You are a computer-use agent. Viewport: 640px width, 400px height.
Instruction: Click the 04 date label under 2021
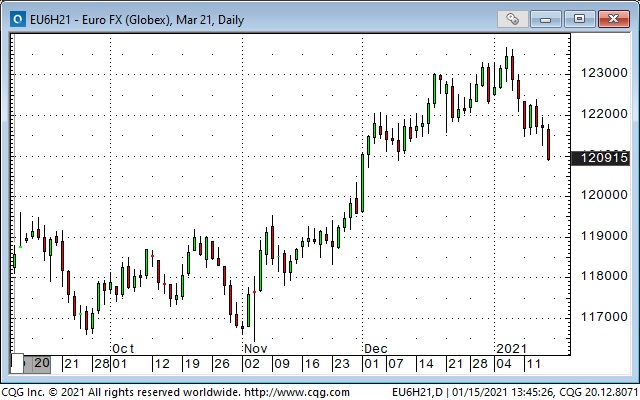pos(503,364)
